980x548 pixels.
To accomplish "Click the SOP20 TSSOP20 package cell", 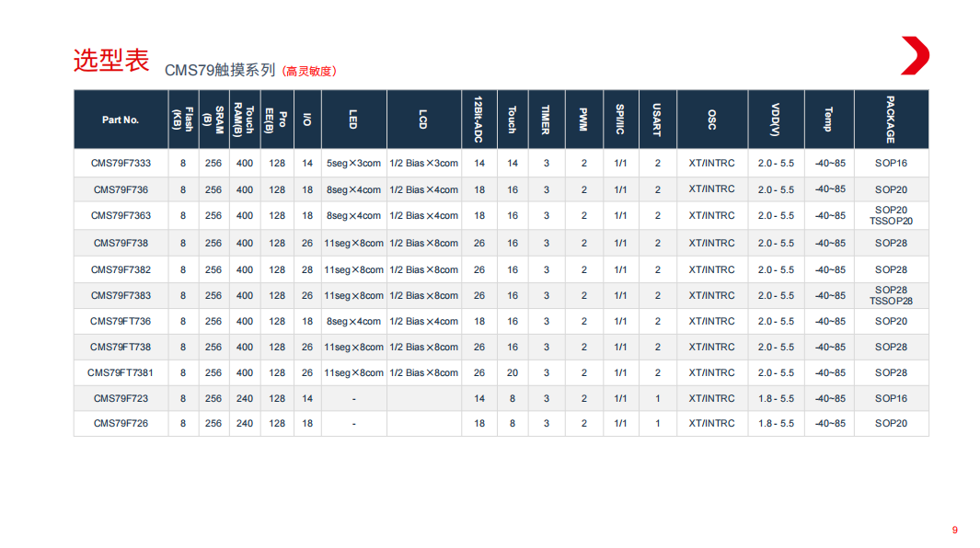I will coord(891,215).
